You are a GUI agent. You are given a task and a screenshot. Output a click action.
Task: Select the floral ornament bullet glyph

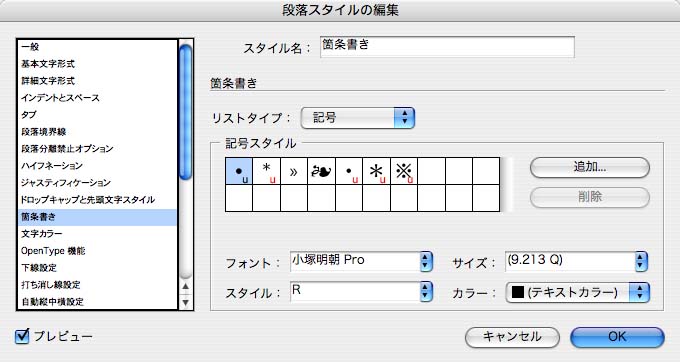(x=321, y=171)
